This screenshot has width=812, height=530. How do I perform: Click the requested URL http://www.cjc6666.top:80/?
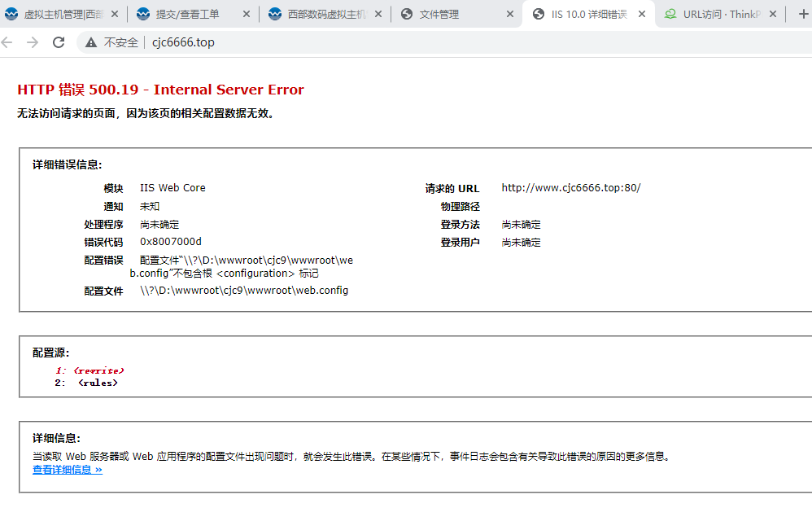pyautogui.click(x=571, y=188)
